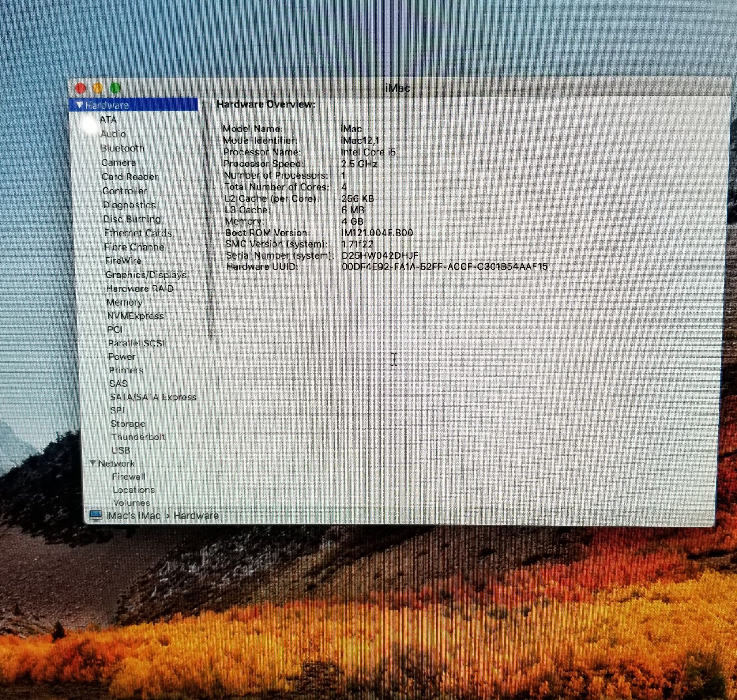Click the yellow minimize window button
737x700 pixels.
(x=98, y=88)
